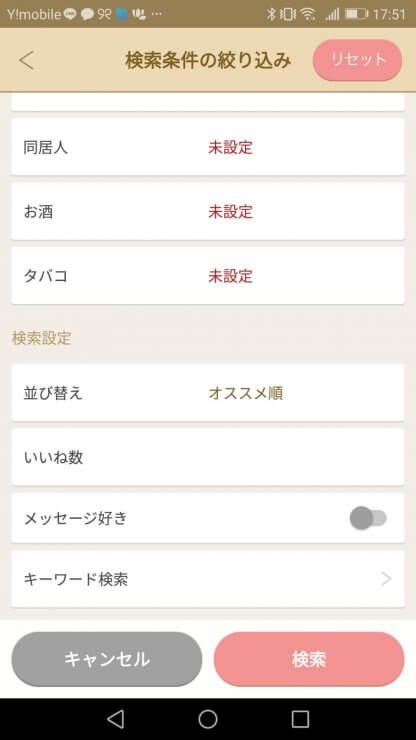The height and width of the screenshot is (740, 416).
Task: Tap the Wi-Fi status bar icon
Action: pos(308,14)
